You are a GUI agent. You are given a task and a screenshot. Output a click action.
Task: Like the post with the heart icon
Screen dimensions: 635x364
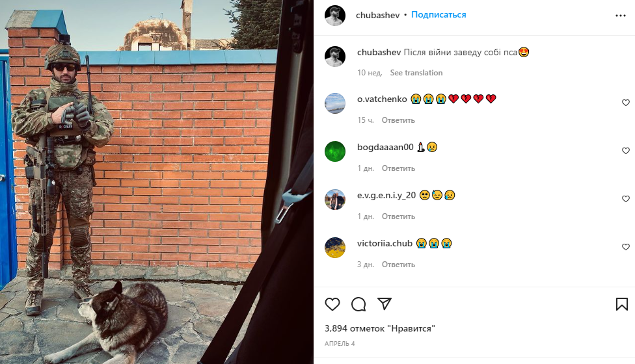(x=332, y=304)
